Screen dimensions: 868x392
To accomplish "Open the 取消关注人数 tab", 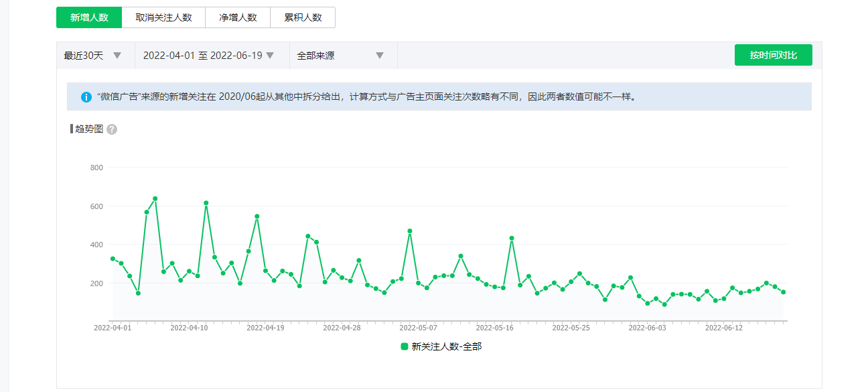I will pos(163,18).
